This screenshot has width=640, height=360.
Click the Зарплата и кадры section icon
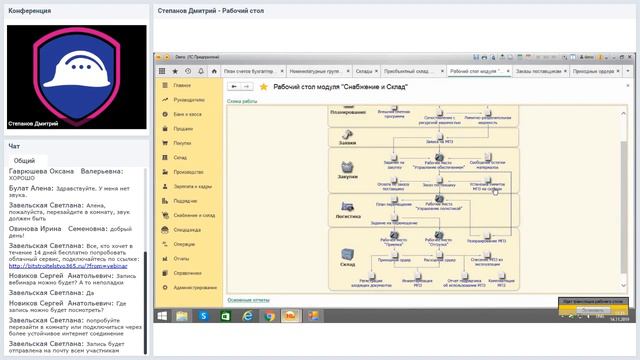pos(165,186)
